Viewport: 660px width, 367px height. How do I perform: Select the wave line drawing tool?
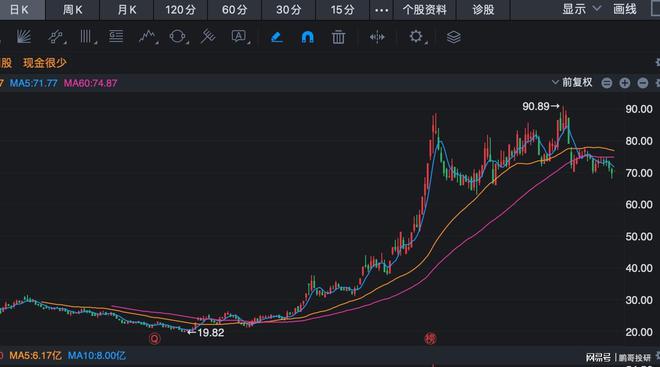tap(147, 37)
